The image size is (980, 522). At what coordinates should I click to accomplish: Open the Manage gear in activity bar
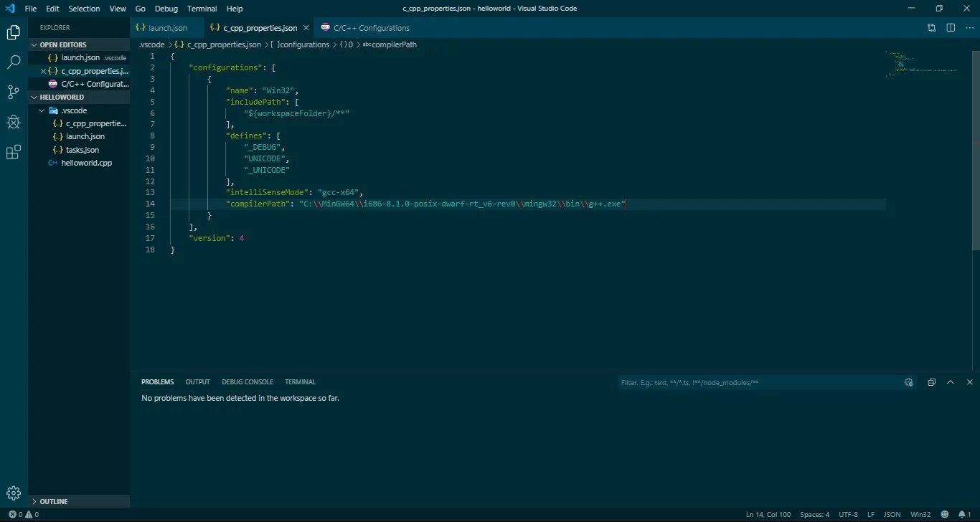14,493
